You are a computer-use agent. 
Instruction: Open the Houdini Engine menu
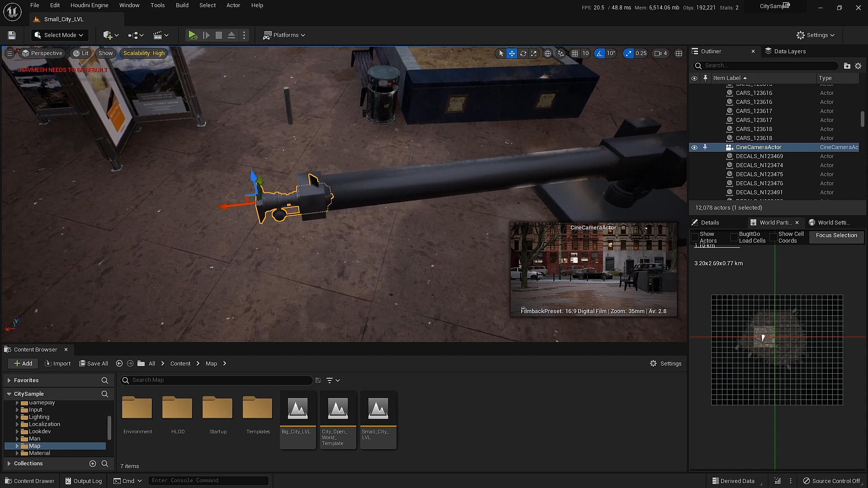tap(89, 5)
